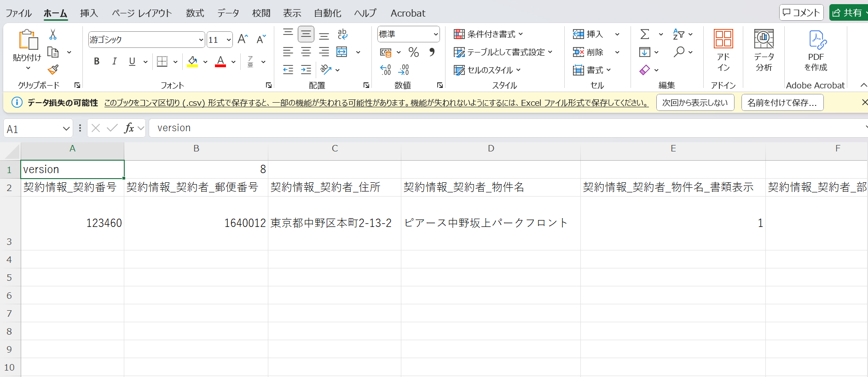Click 挿入 cells button
The image size is (868, 377).
(589, 34)
